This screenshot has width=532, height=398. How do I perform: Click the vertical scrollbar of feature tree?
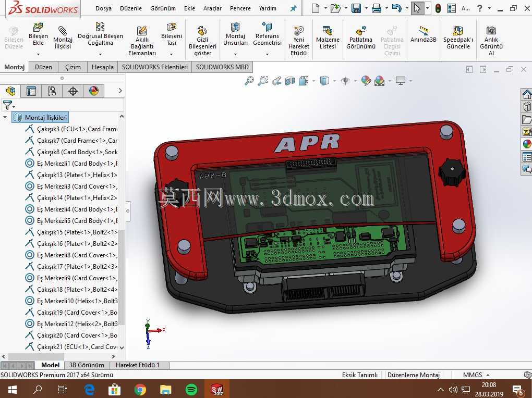point(122,276)
